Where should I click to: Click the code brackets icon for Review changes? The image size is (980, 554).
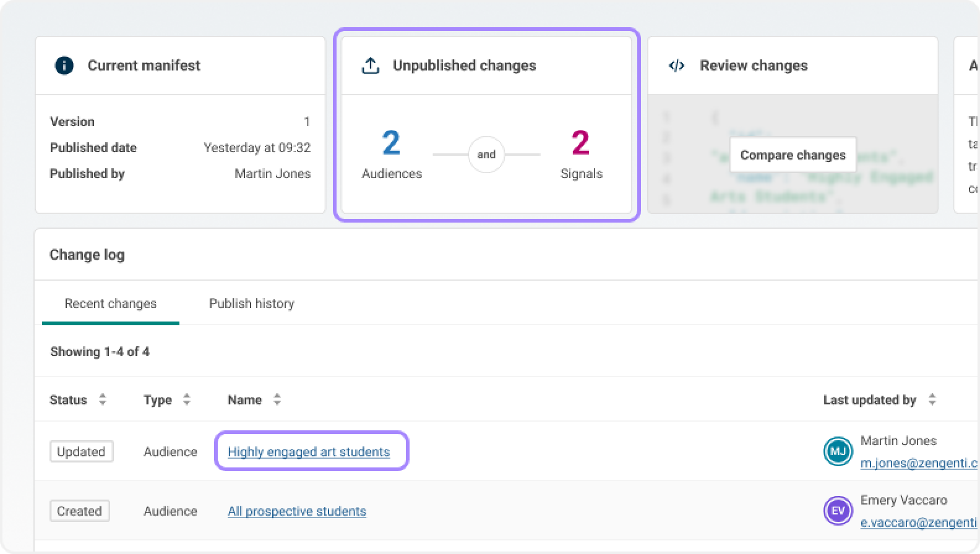coord(677,66)
